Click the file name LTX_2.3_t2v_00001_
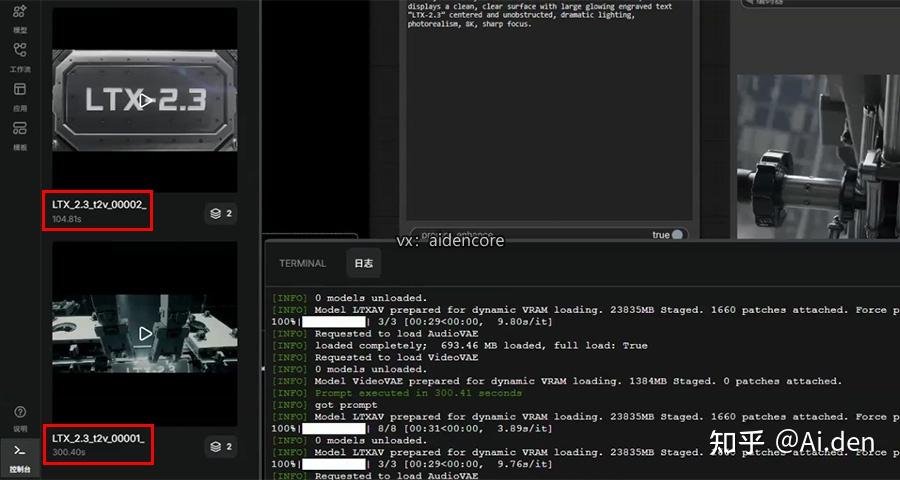The height and width of the screenshot is (480, 900). pos(98,438)
